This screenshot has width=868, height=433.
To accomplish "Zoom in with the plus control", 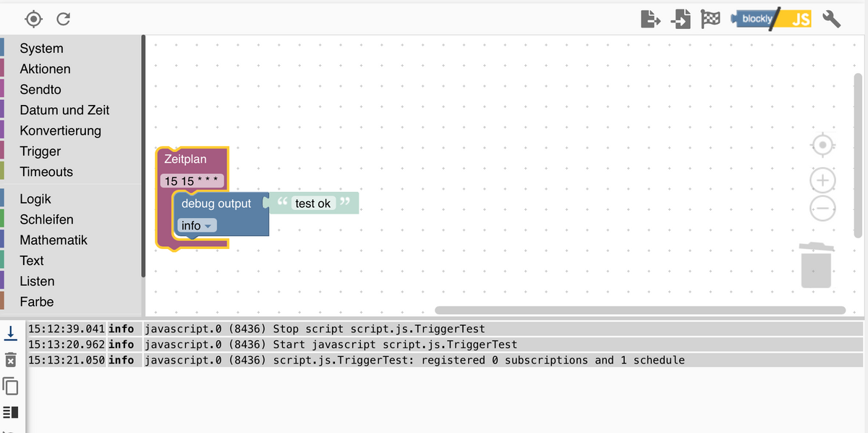I will tap(822, 179).
